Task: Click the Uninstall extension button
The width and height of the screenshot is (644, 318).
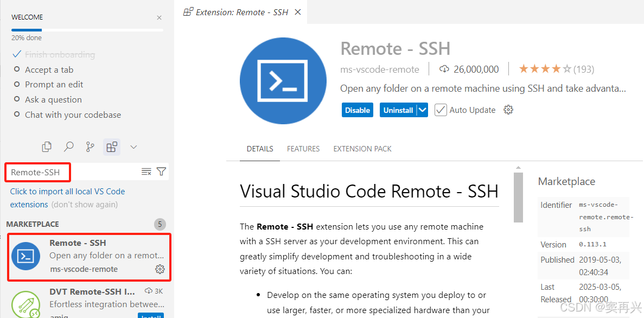Action: pos(398,110)
